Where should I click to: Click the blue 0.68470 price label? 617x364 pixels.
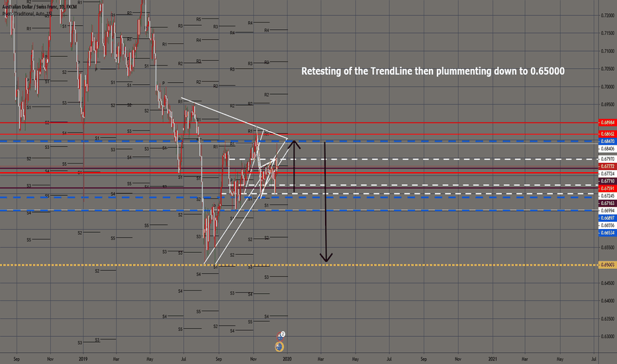click(607, 142)
